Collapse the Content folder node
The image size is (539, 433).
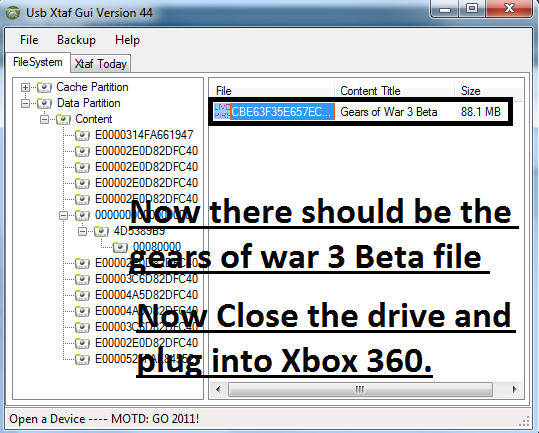[x=44, y=119]
